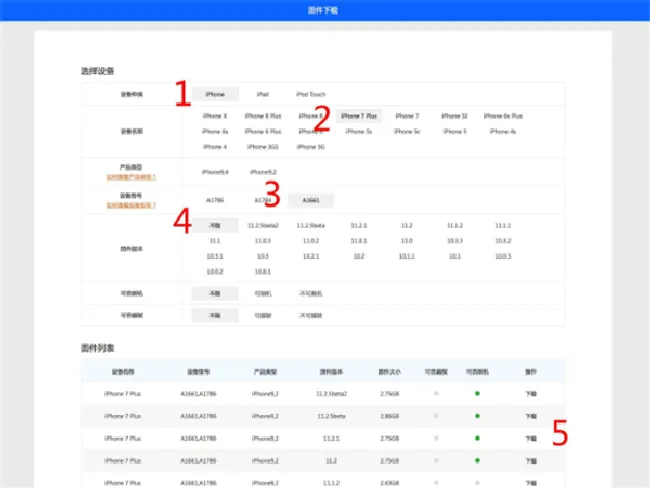The image size is (650, 488).
Task: Click the 固件大小 table column header
Action: tap(390, 372)
